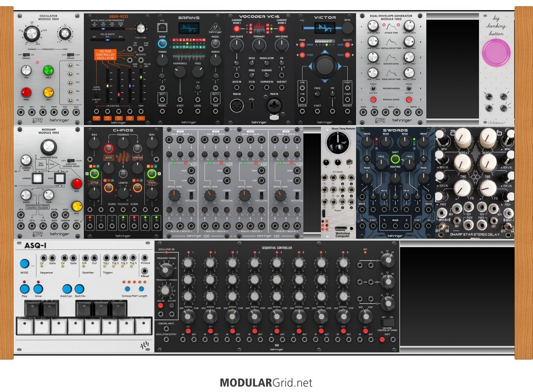This screenshot has height=392, width=533.
Task: Click the Play button on ASQ-1
Action: pos(25,289)
